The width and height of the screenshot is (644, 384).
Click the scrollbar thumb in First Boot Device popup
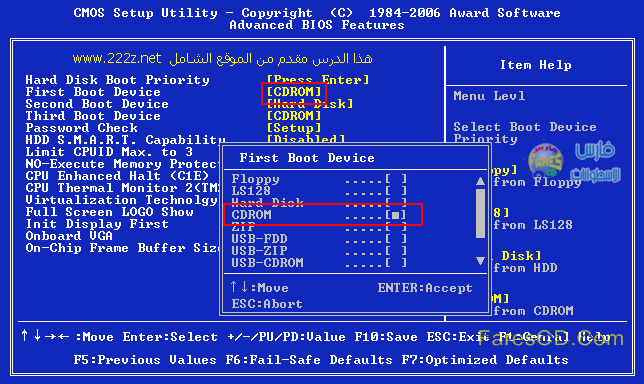tap(480, 214)
